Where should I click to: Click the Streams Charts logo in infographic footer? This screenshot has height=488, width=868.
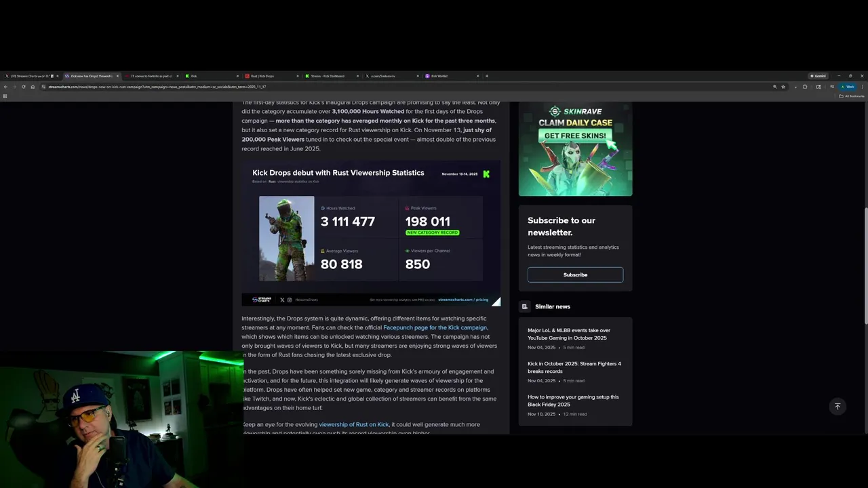262,300
